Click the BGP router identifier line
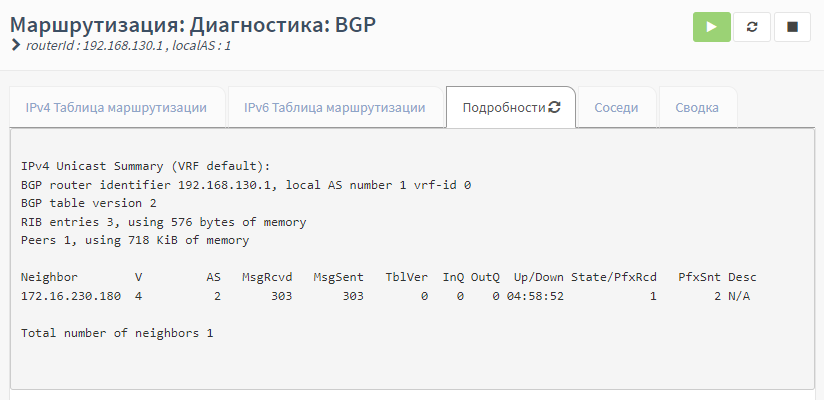 coord(246,185)
